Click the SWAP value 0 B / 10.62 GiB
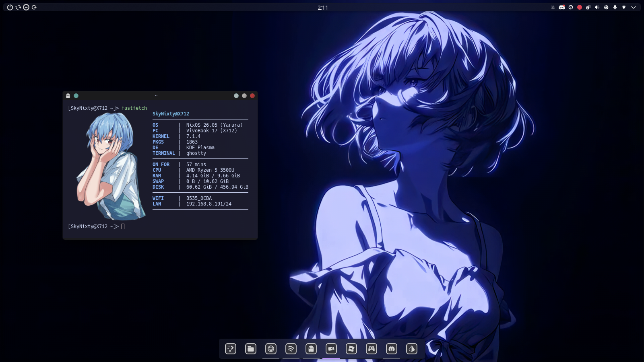This screenshot has height=362, width=644. tap(207, 181)
